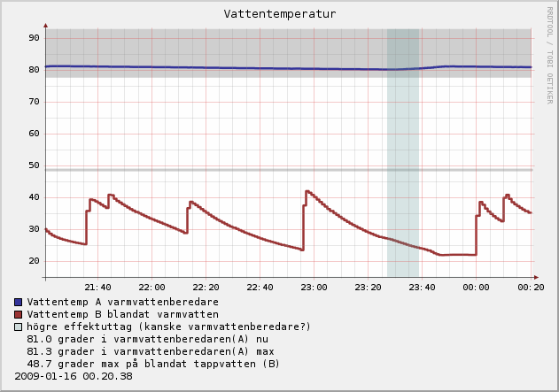Viewport: 559px width, 392px height.
Task: Click the 2009-01-16 00.20.38 timestamp
Action: coord(74,376)
